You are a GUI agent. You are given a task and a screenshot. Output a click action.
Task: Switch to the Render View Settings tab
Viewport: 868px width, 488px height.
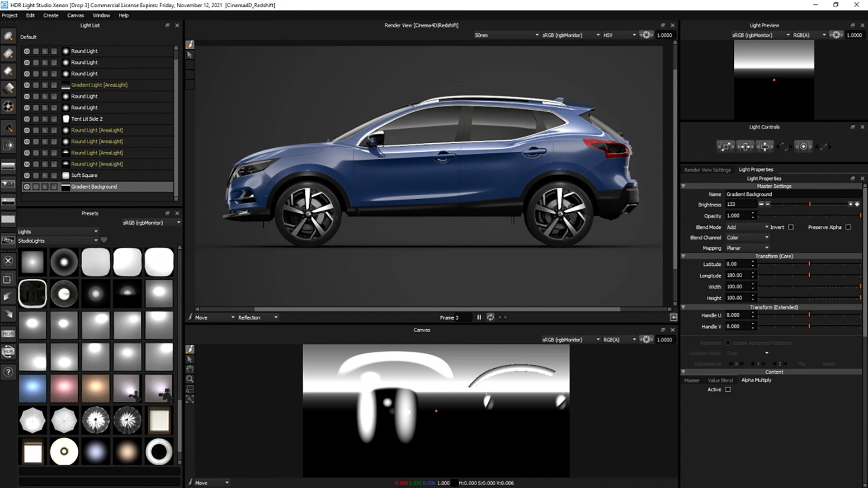coord(708,169)
